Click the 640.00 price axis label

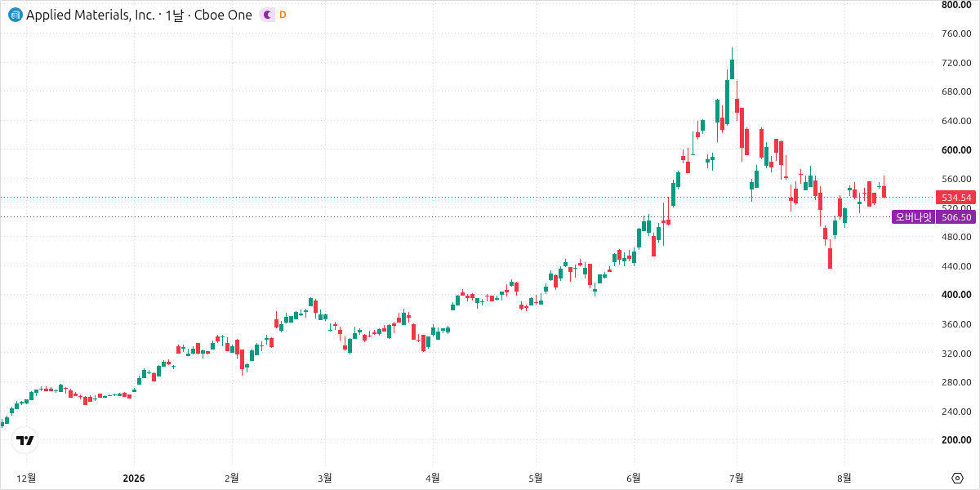point(955,121)
